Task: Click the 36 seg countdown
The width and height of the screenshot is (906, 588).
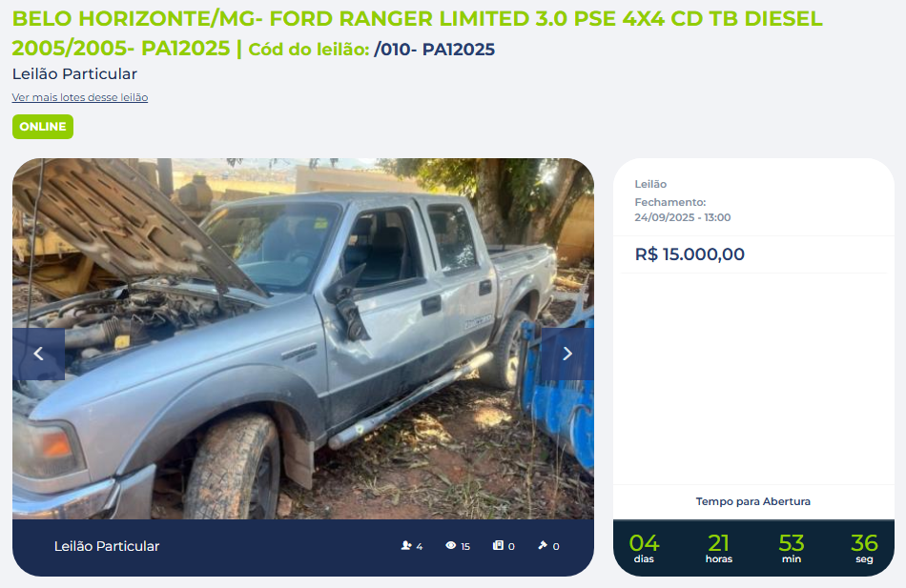Action: [864, 548]
